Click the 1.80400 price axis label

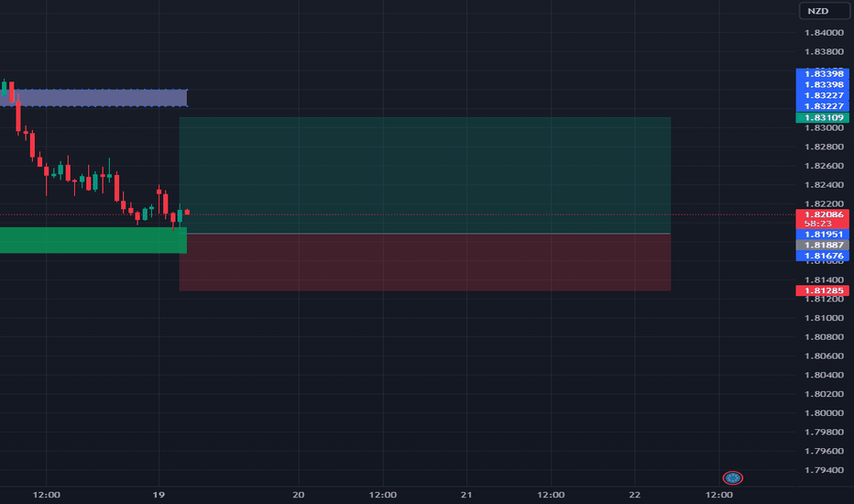pos(824,375)
